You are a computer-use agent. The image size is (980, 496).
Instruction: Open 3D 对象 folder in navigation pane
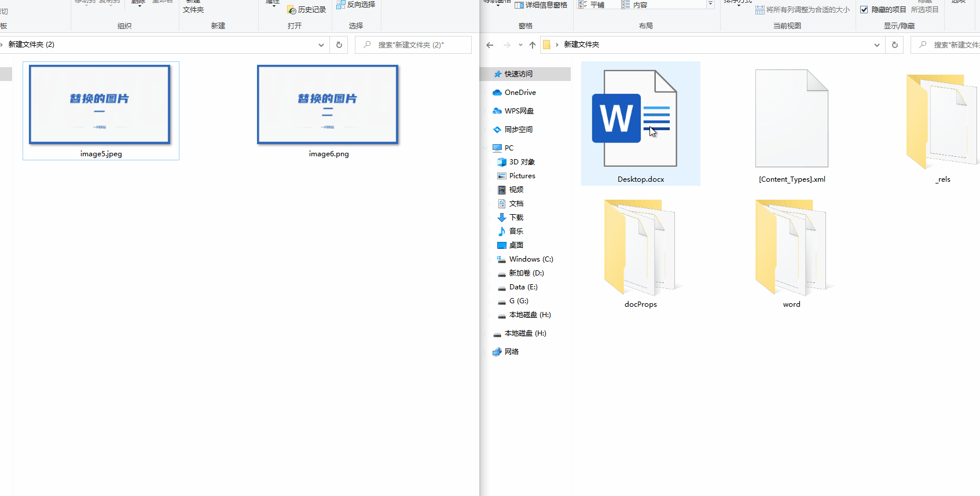pos(522,162)
